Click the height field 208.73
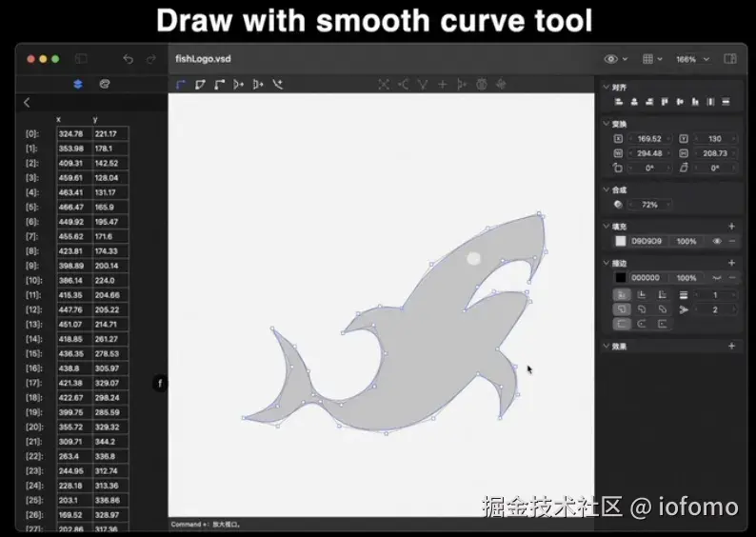Screen dimensions: 756x537 pos(715,153)
